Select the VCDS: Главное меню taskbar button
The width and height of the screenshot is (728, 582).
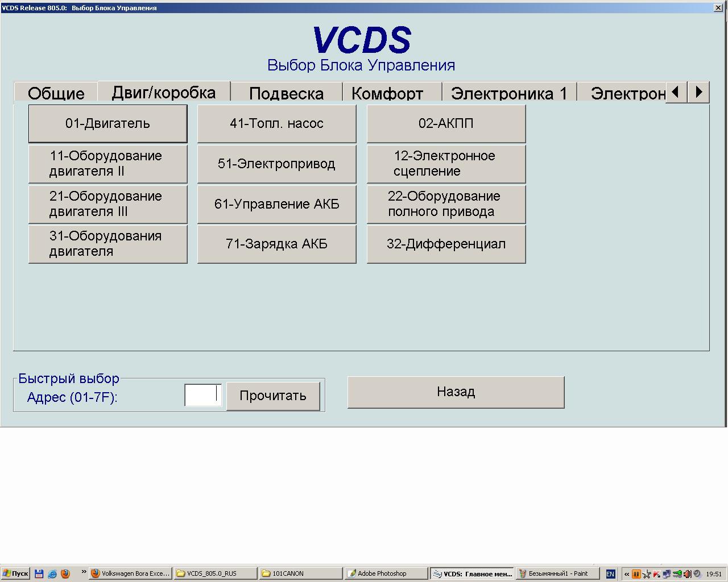coord(471,573)
